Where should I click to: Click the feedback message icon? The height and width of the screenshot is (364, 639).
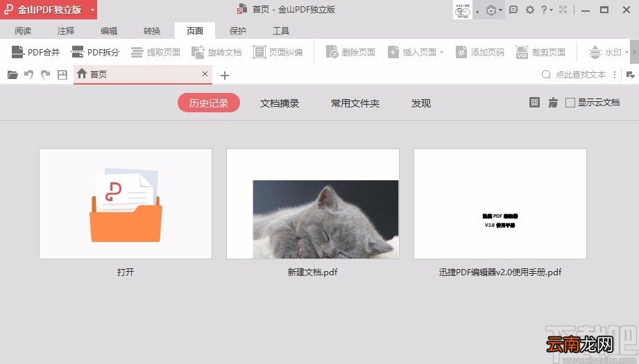[513, 10]
